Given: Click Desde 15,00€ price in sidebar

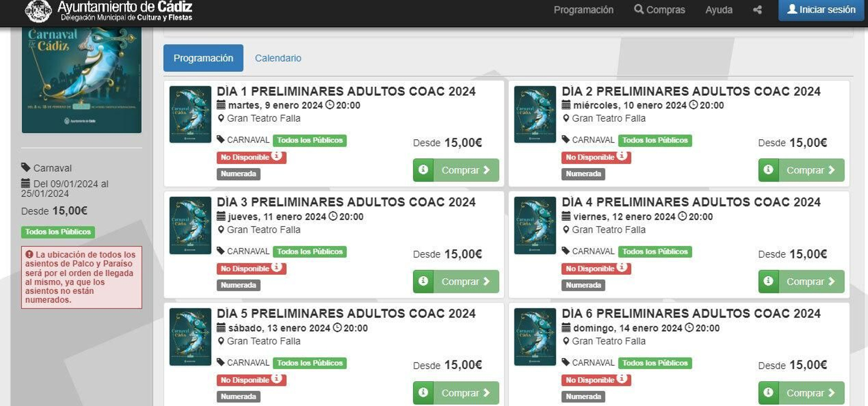Looking at the screenshot, I should (54, 211).
